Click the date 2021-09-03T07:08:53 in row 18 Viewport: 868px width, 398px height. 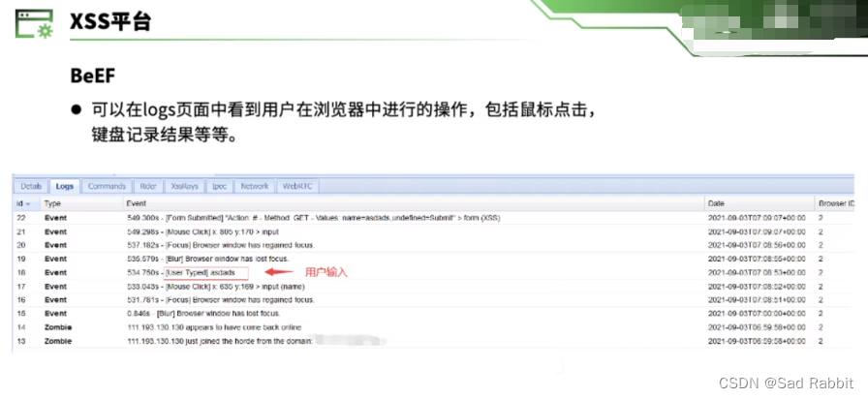click(x=757, y=273)
